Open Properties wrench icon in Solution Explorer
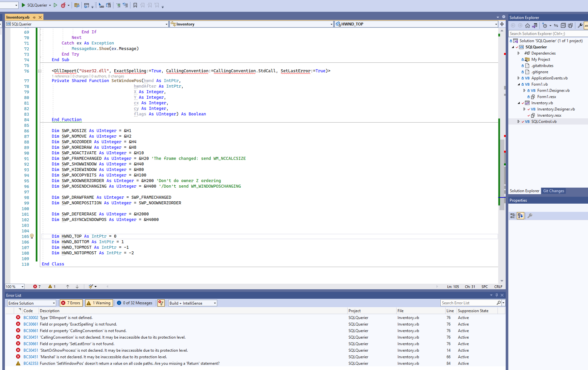The image size is (588, 370). 580,25
